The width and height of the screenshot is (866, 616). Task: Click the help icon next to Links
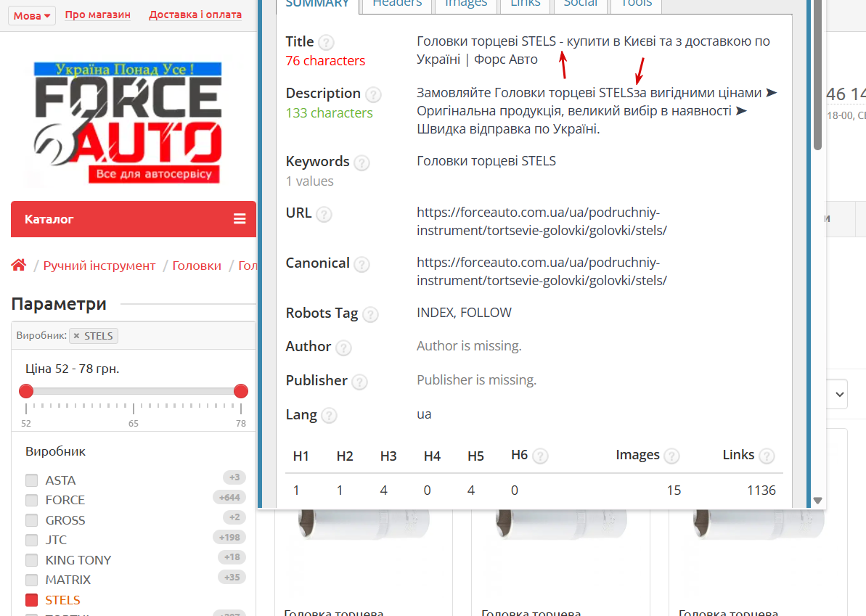point(767,456)
